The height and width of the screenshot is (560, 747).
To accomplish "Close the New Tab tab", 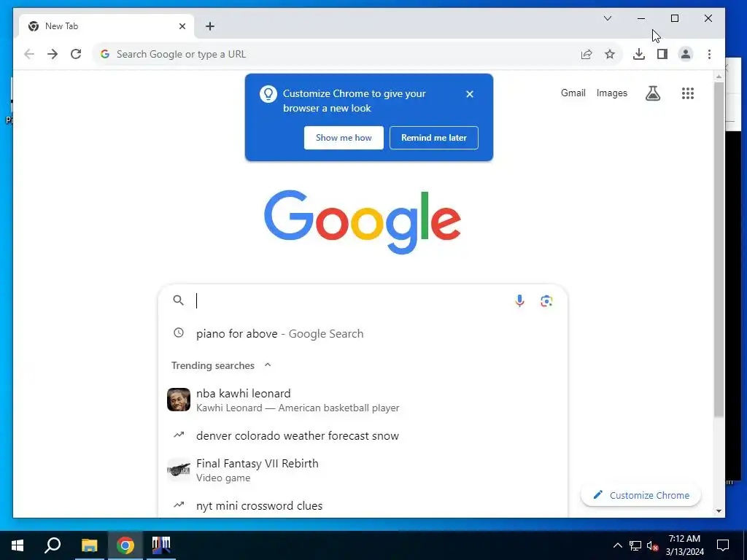I will coord(182,26).
